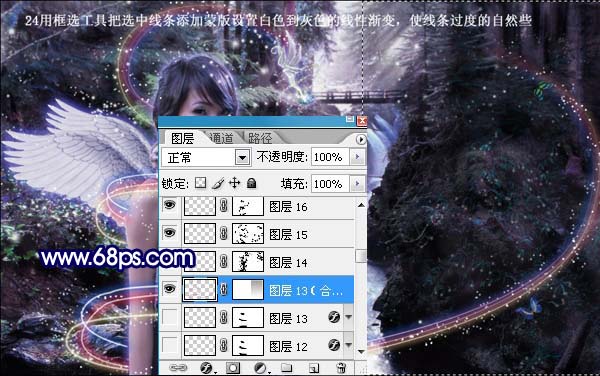Open the 填充 fill slider arrow
The image size is (600, 376).
tap(358, 184)
